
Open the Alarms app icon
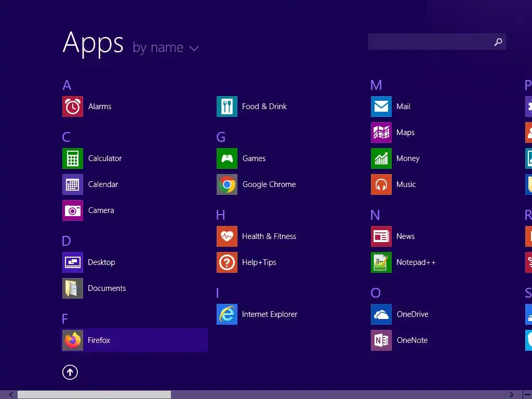click(73, 107)
